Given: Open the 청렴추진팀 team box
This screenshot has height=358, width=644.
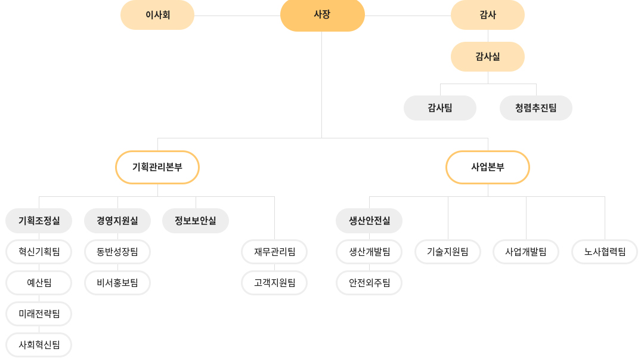Looking at the screenshot, I should point(535,108).
